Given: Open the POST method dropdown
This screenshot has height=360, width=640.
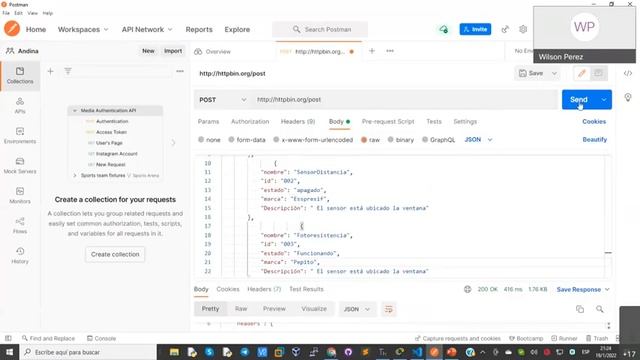Looking at the screenshot, I should pyautogui.click(x=222, y=100).
